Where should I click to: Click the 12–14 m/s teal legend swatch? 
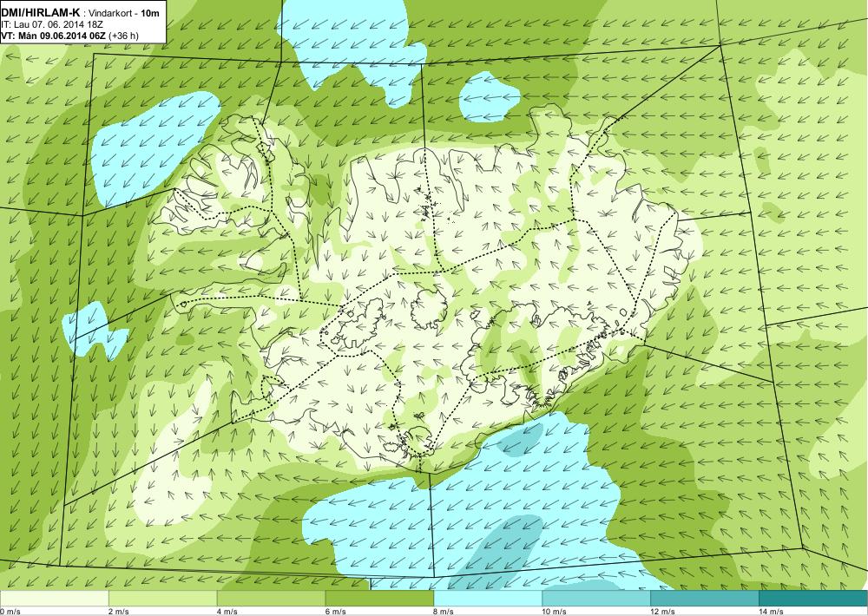tap(705, 599)
